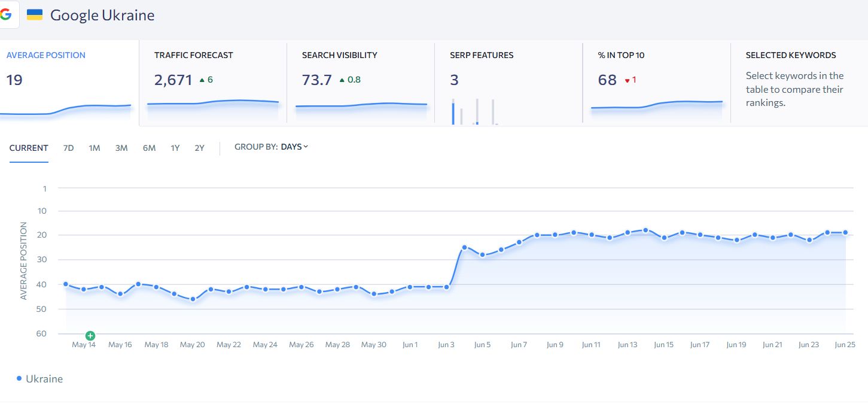Click the Google logo icon
The height and width of the screenshot is (410, 868).
(x=6, y=15)
